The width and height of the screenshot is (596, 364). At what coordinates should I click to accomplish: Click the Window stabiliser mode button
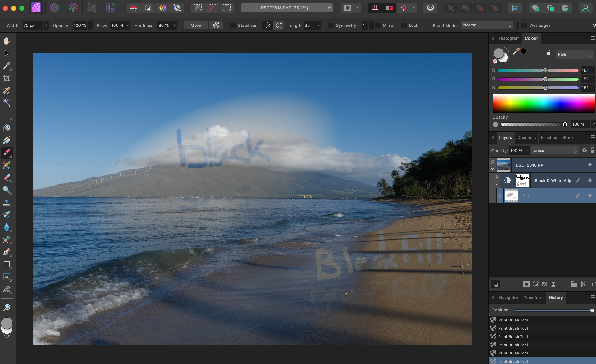point(279,25)
